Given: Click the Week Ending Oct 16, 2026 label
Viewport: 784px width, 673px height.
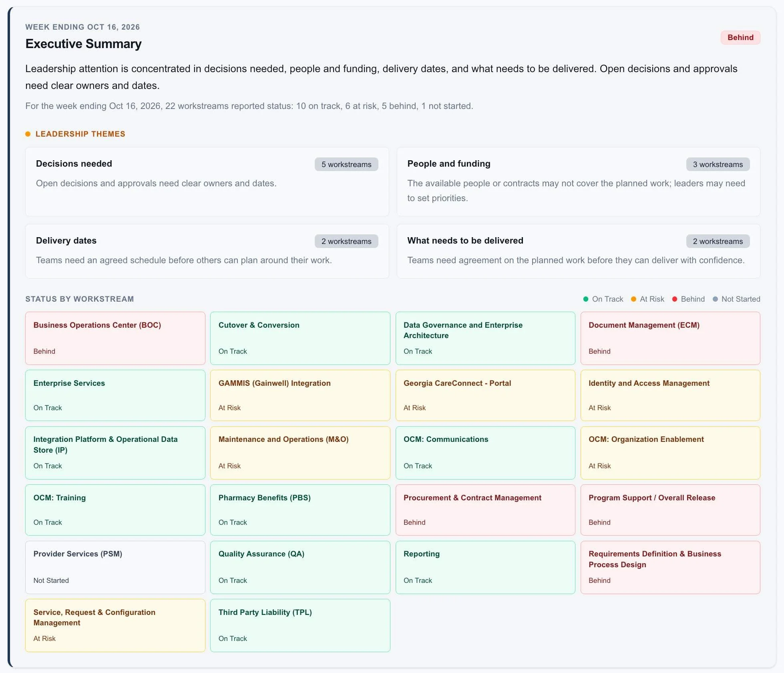Looking at the screenshot, I should pos(82,27).
